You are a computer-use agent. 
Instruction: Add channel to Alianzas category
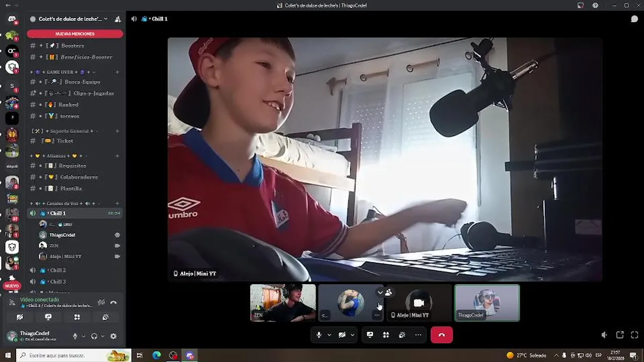click(x=117, y=156)
